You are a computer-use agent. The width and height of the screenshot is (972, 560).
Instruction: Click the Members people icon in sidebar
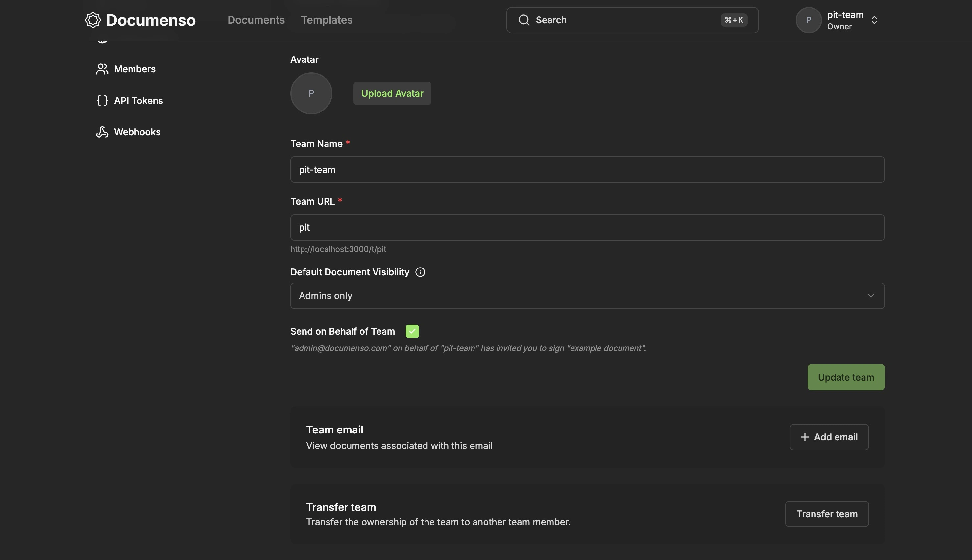click(102, 69)
